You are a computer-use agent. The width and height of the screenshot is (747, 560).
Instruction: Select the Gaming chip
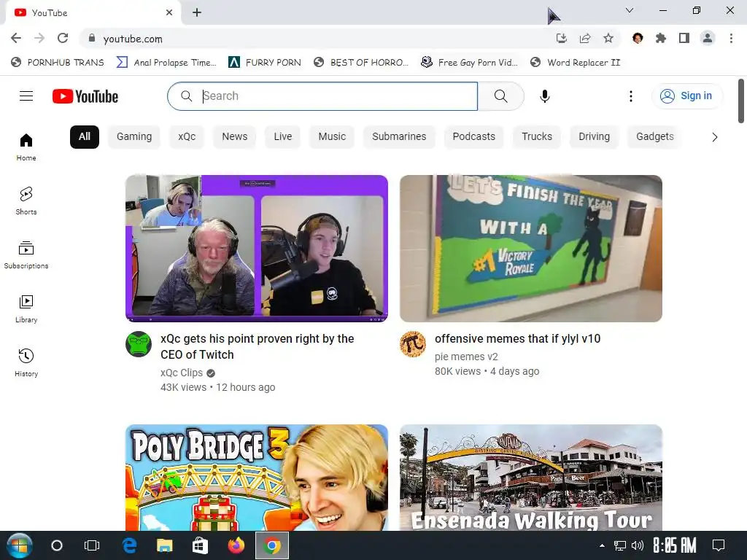point(134,137)
